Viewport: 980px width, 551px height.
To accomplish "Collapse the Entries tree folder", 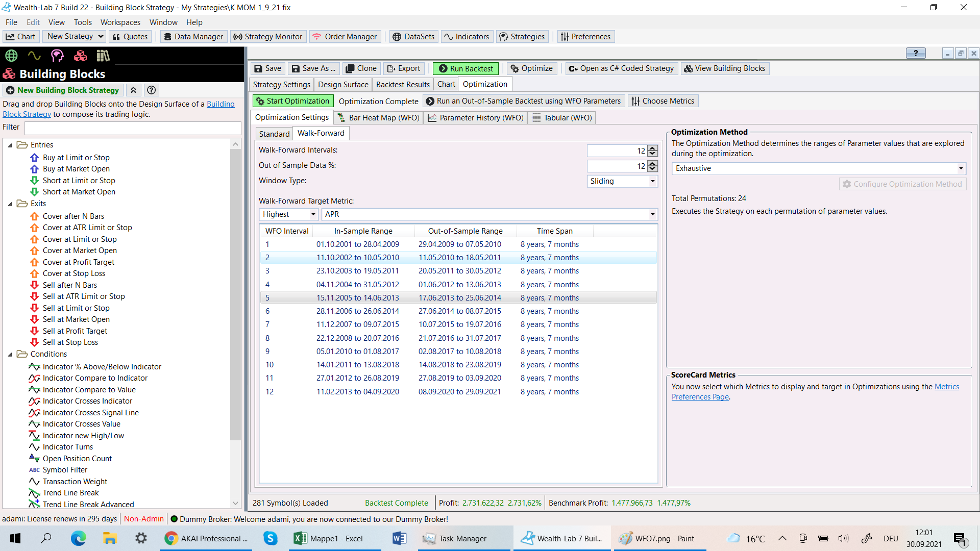I will click(10, 145).
